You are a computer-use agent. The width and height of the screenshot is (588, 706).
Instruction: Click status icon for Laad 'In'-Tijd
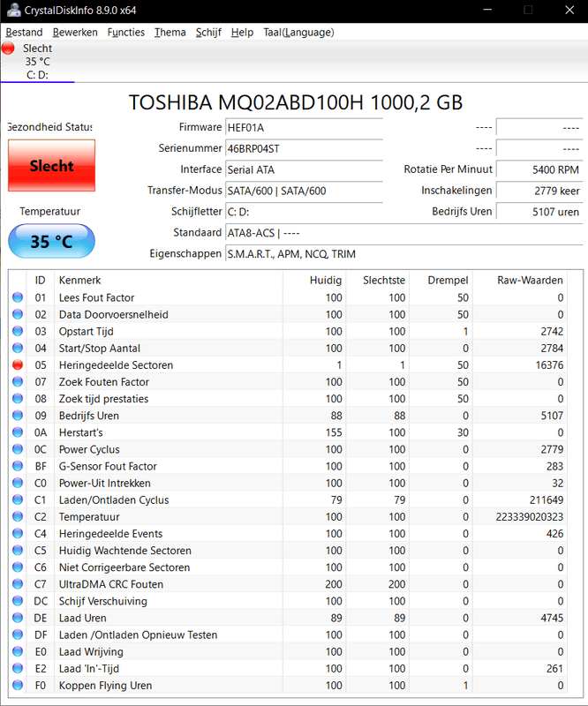point(18,668)
